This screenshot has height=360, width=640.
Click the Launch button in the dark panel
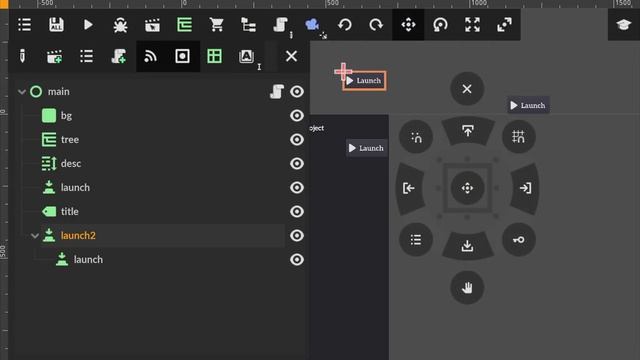[x=367, y=148]
